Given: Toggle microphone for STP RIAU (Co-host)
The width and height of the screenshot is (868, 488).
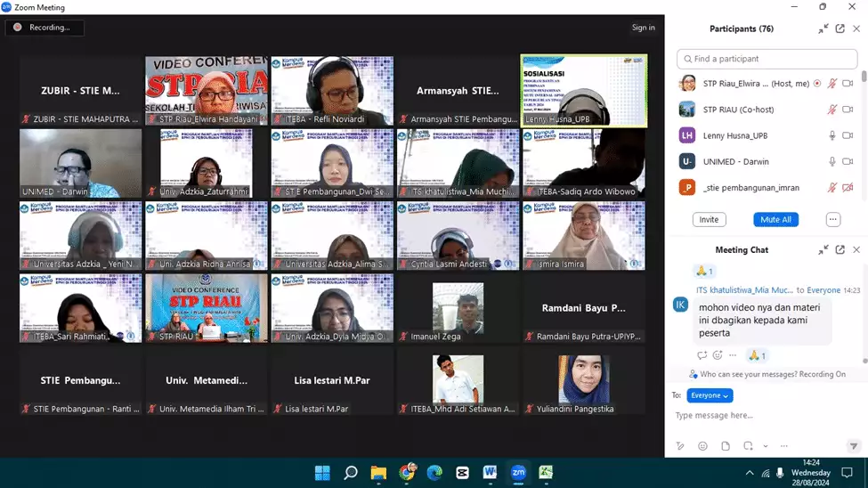Looking at the screenshot, I should [832, 110].
